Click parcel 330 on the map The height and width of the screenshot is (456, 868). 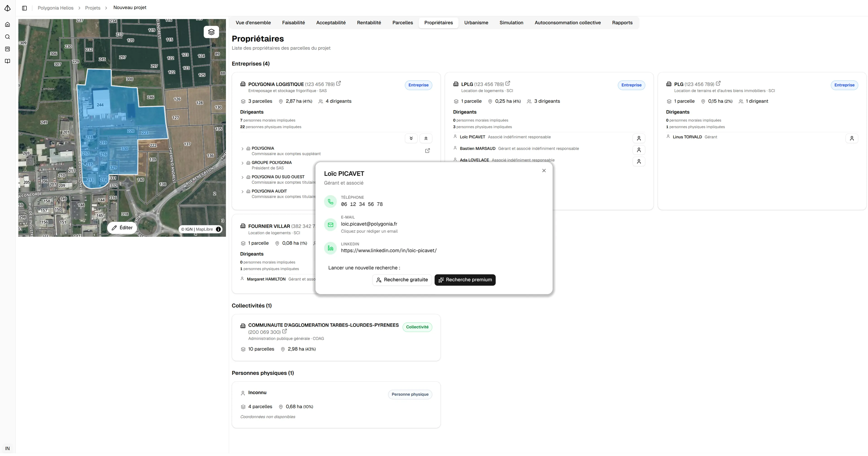tap(124, 149)
